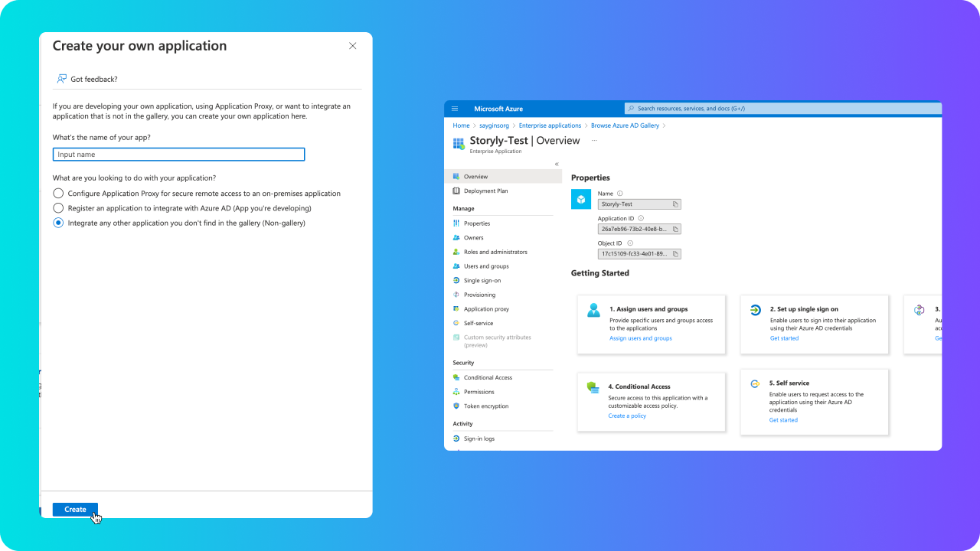980x551 pixels.
Task: Open the Azure portal hamburger menu
Action: (x=455, y=109)
